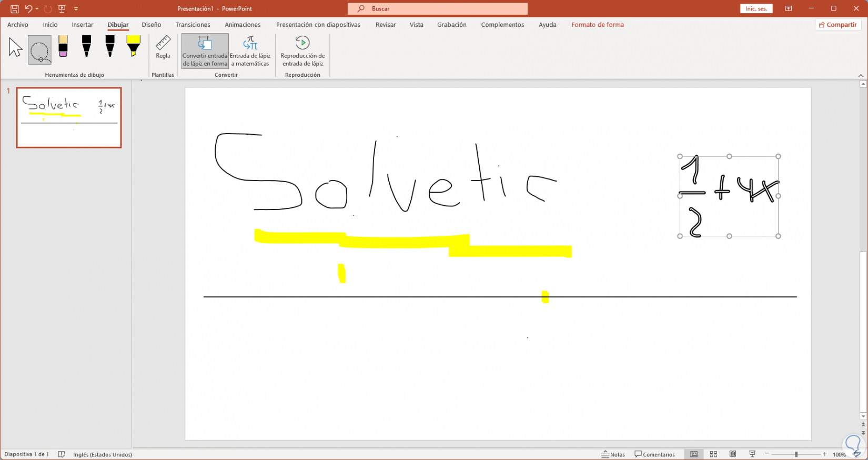Expand the Customize Quick Access Toolbar menu
Viewport: 868px width, 460px height.
[76, 9]
